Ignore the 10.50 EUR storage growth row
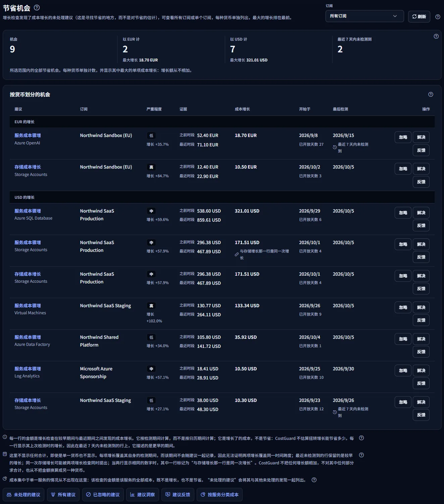This screenshot has width=444, height=504. point(403,169)
